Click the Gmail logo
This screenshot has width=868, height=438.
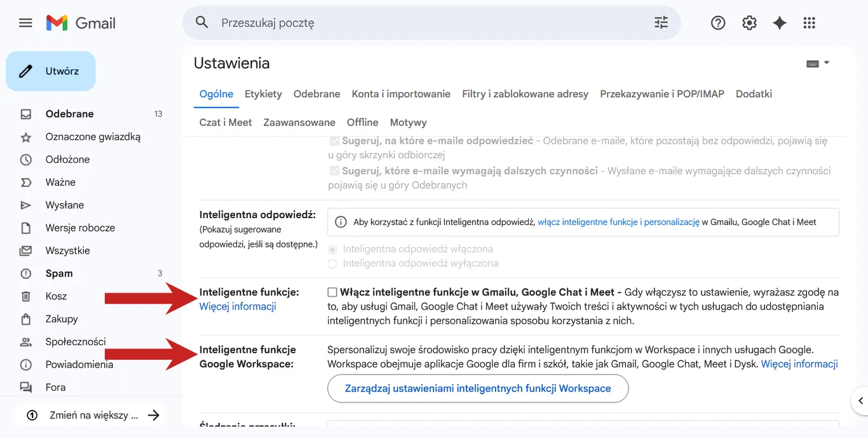coord(81,23)
